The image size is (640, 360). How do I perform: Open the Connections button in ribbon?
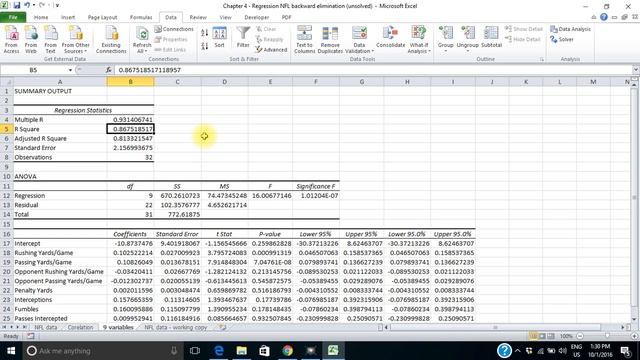tap(174, 29)
